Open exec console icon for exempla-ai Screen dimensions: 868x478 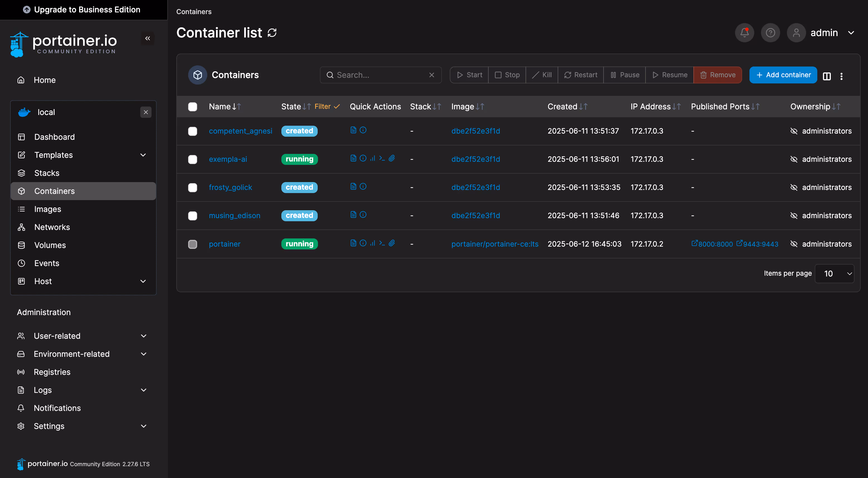(x=382, y=158)
